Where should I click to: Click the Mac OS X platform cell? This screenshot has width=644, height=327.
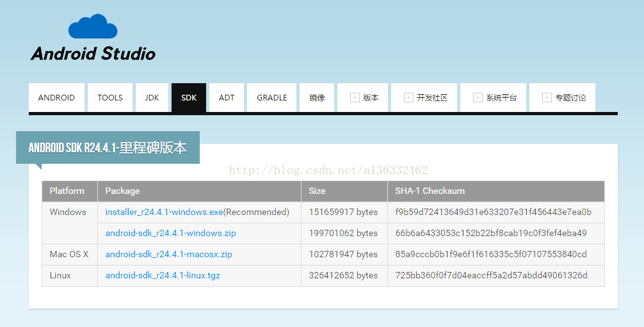[x=69, y=254]
